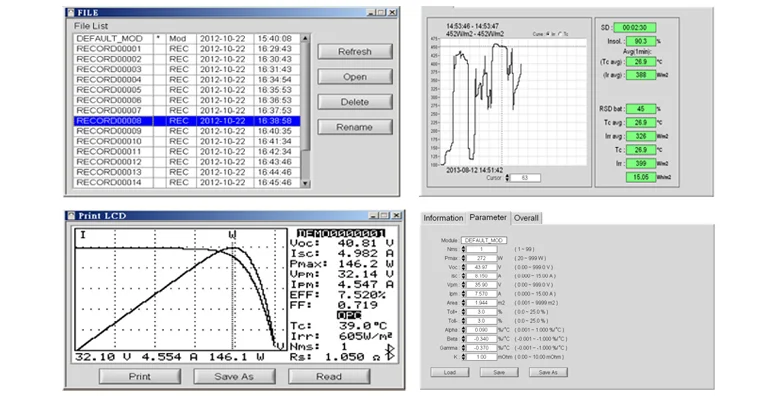The height and width of the screenshot is (396, 770).
Task: Click the Read button in Print LCD
Action: [x=329, y=376]
